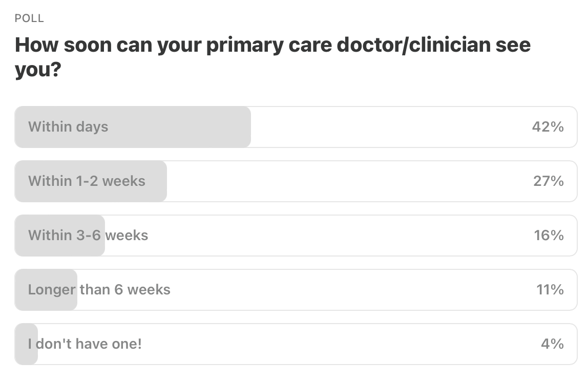Image resolution: width=588 pixels, height=383 pixels.
Task: Select the "Within days" poll option
Action: click(x=296, y=127)
